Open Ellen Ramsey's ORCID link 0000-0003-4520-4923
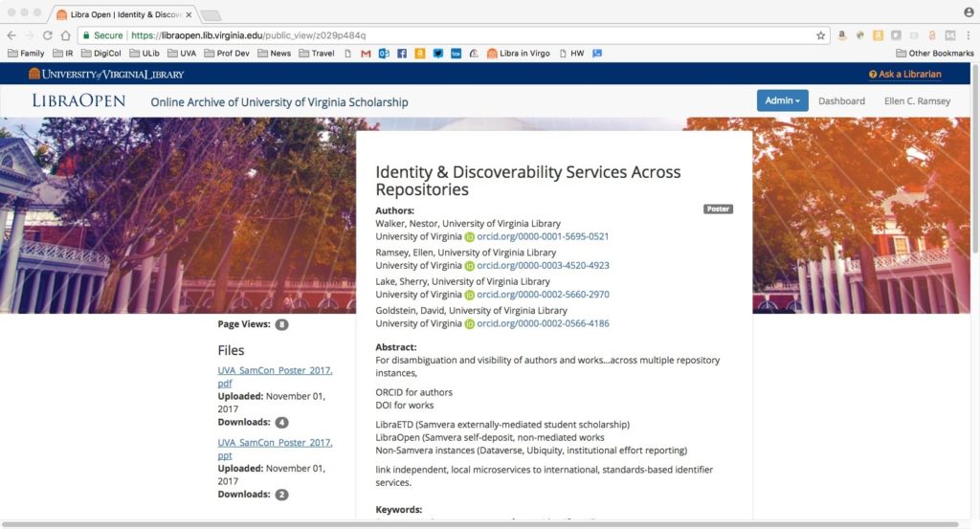This screenshot has width=980, height=529. tap(543, 266)
